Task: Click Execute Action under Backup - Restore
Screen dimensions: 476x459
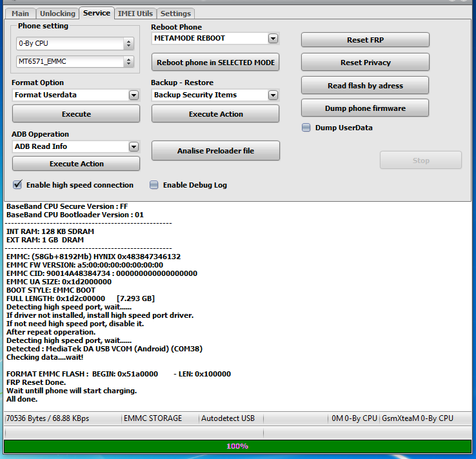Action: (x=215, y=114)
